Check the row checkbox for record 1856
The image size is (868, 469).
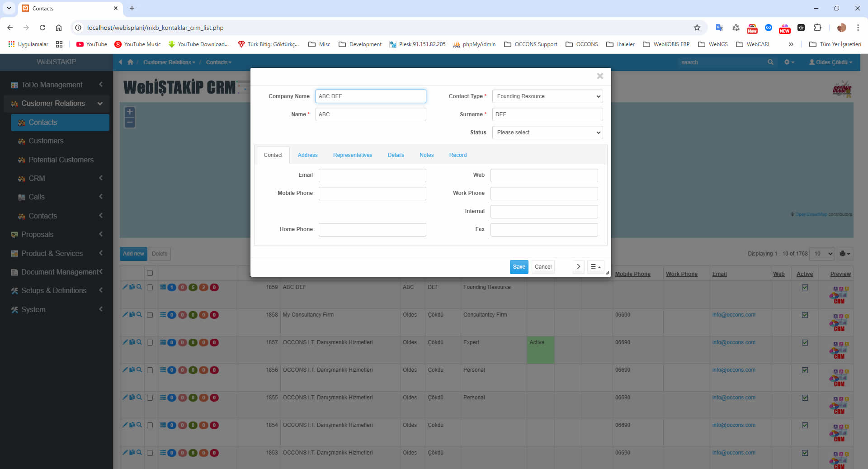pos(150,370)
